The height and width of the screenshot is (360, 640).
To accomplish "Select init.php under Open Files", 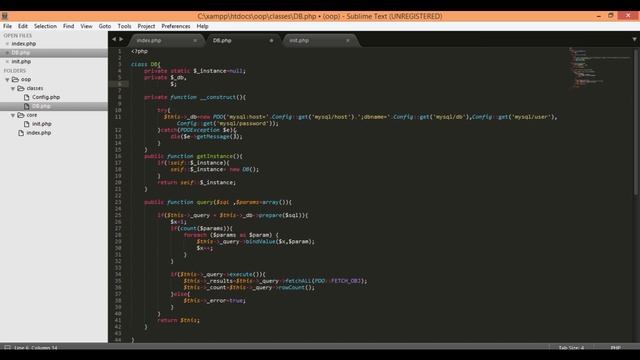I will pos(21,62).
